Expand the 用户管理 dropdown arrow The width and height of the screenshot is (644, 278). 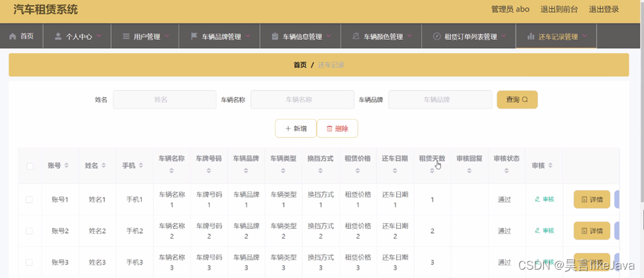click(167, 36)
